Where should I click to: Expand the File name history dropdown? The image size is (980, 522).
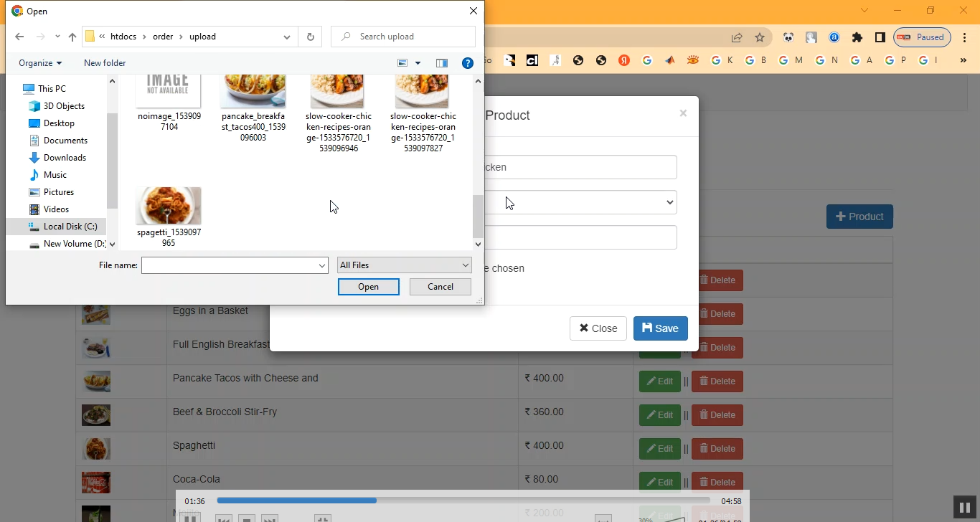click(322, 265)
